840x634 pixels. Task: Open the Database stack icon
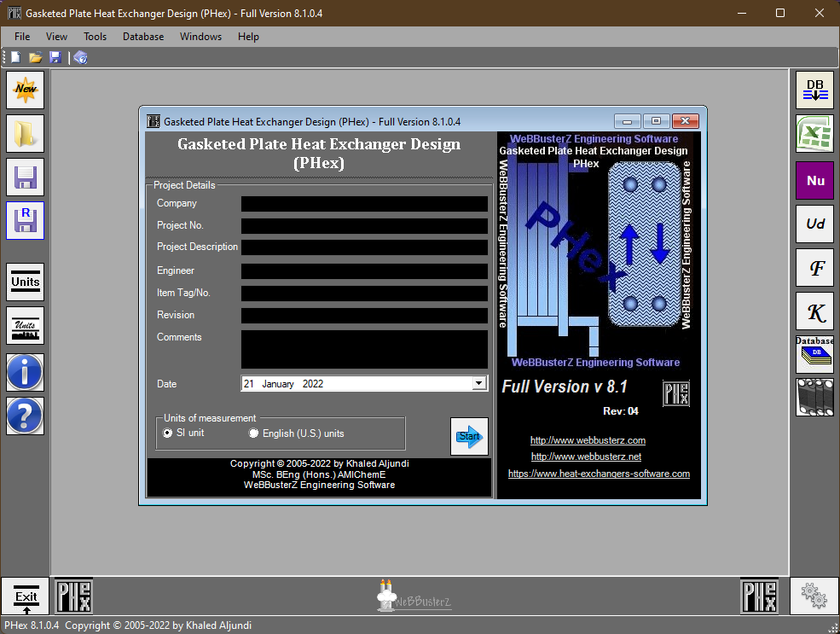[814, 354]
